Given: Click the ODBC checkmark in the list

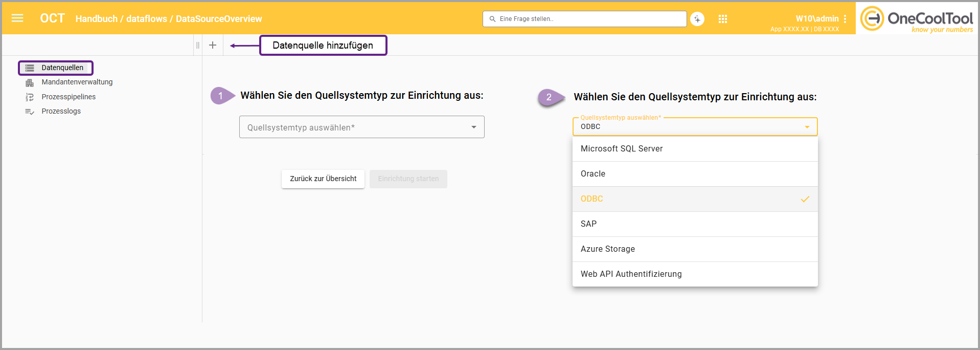Looking at the screenshot, I should pyautogui.click(x=805, y=199).
